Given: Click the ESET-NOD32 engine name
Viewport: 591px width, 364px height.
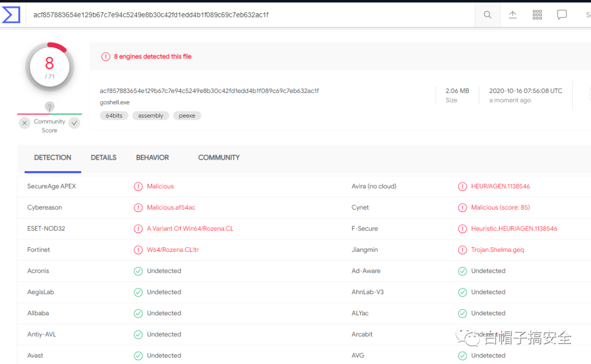Looking at the screenshot, I should click(x=46, y=229).
